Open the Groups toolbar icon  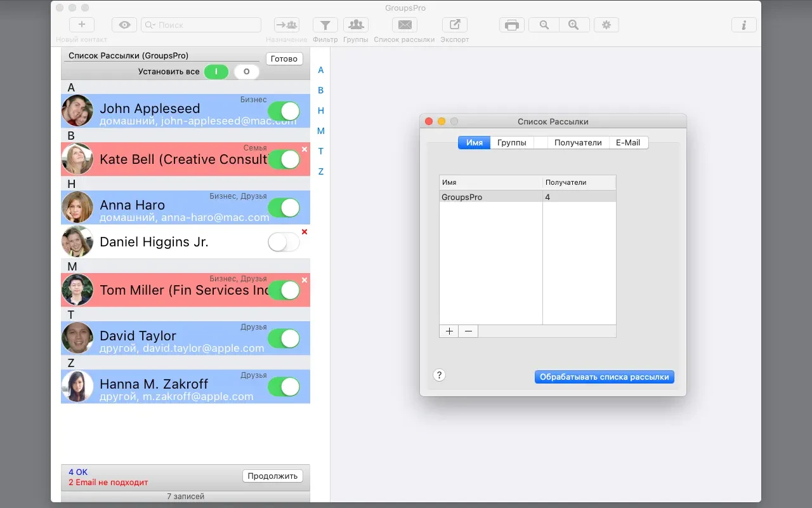tap(356, 25)
